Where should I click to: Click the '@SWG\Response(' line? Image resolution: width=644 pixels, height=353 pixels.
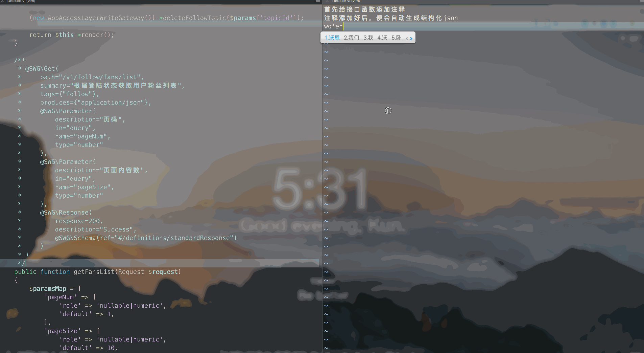pos(66,213)
